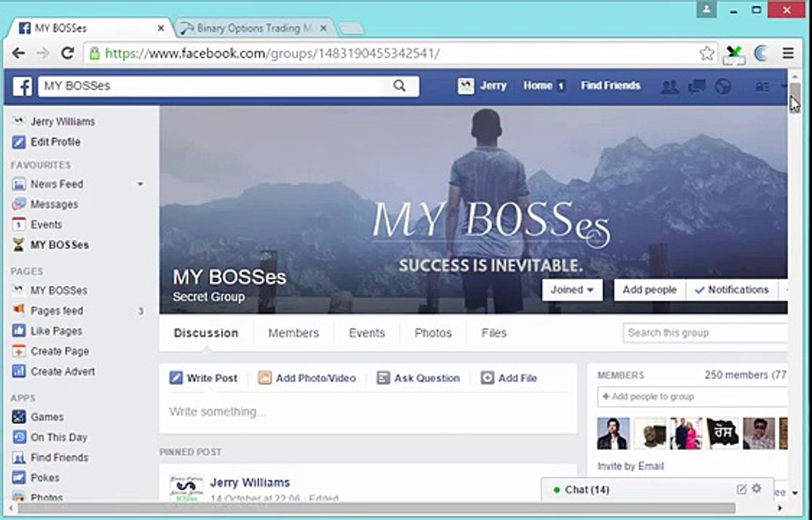
Task: Open MY BOSSes group under Favourites
Action: pos(59,244)
